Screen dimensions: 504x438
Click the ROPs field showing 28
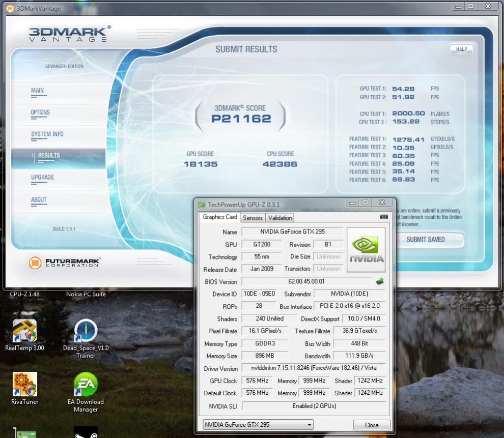pyautogui.click(x=259, y=306)
